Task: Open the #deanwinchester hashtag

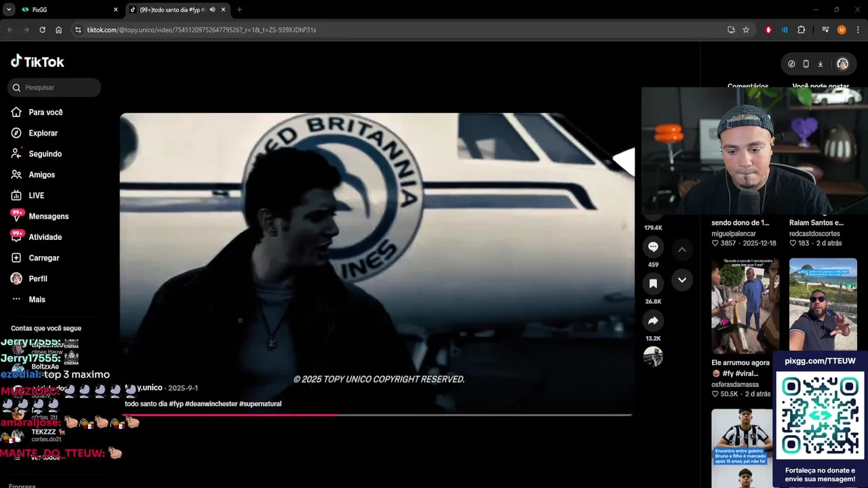Action: [x=211, y=404]
